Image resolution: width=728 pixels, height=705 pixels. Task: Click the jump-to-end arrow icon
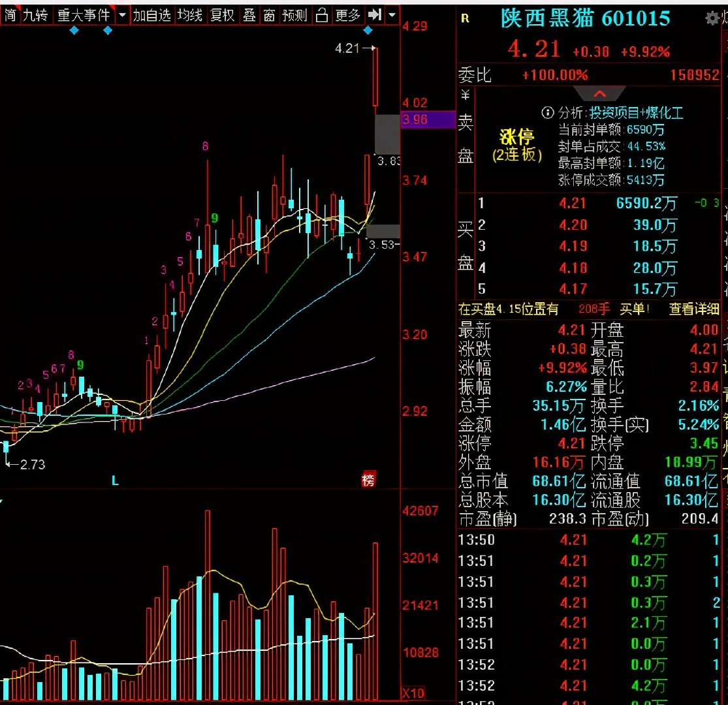(374, 15)
